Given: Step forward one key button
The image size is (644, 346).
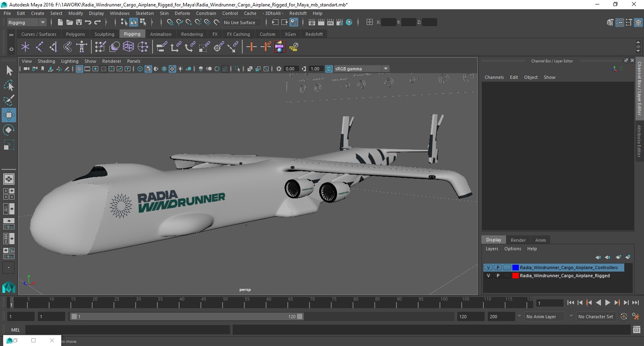Looking at the screenshot, I should 617,303.
